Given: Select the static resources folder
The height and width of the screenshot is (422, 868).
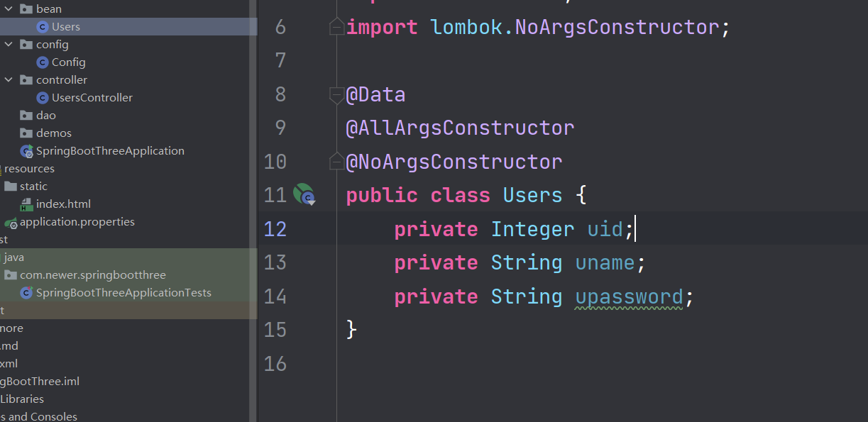Looking at the screenshot, I should [33, 187].
